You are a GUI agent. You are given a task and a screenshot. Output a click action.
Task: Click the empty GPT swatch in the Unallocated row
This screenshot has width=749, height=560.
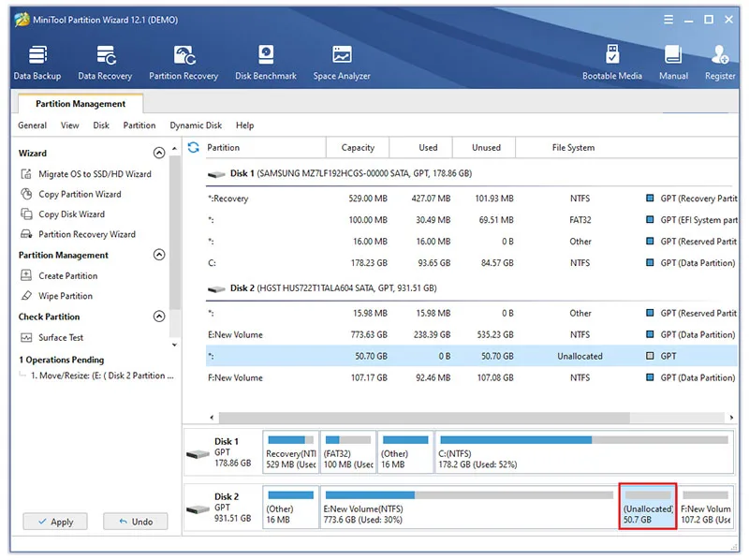[650, 356]
